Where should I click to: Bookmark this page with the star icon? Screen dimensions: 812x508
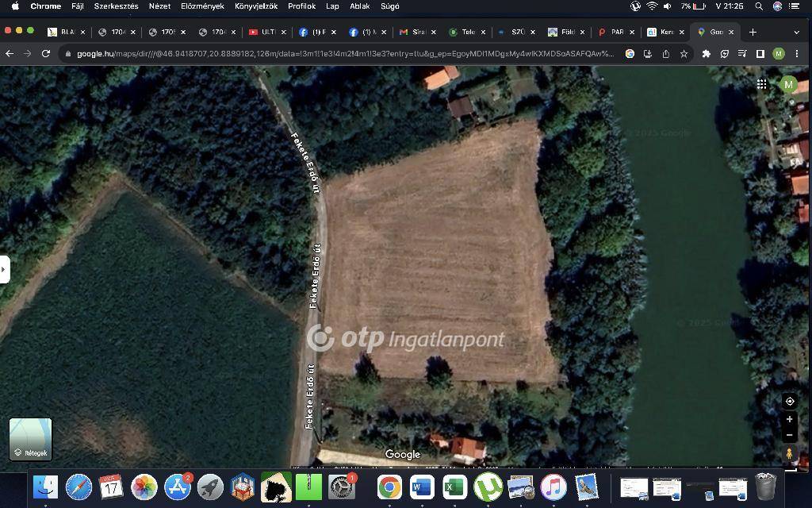(x=684, y=54)
